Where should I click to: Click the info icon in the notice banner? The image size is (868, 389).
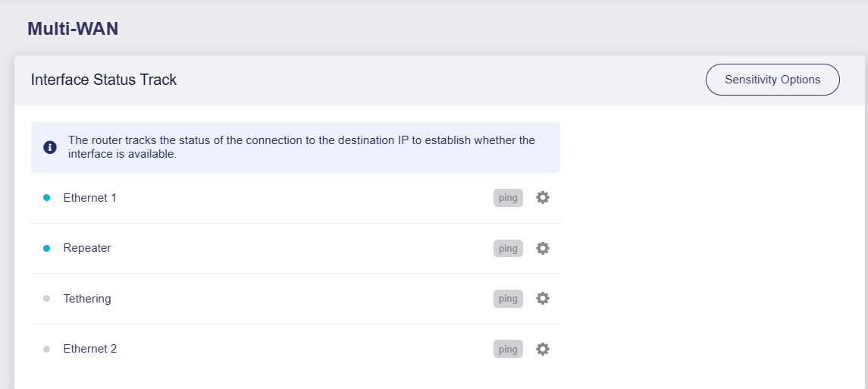[x=50, y=147]
